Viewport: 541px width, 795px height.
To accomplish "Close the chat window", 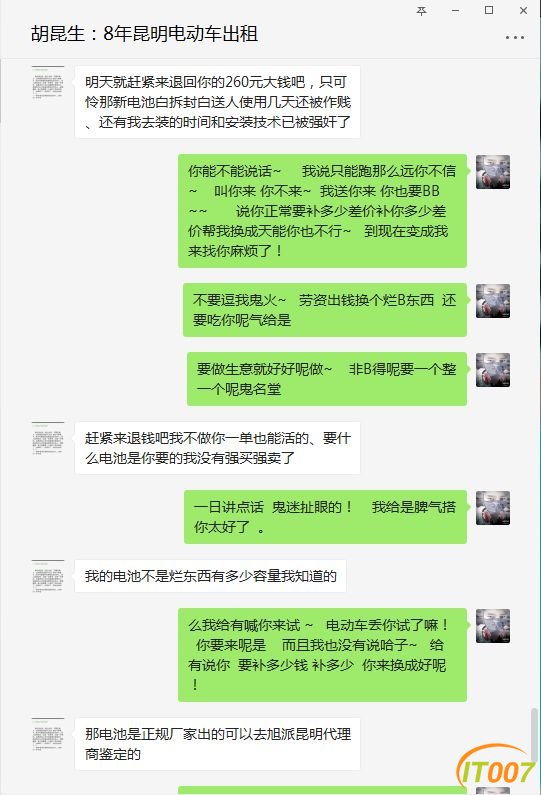I will [523, 11].
